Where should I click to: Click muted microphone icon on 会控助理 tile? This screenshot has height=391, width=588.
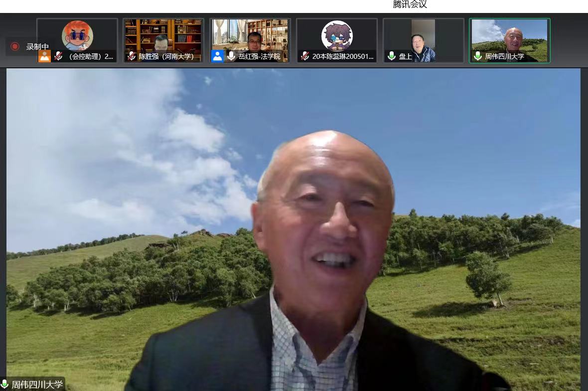(58, 56)
